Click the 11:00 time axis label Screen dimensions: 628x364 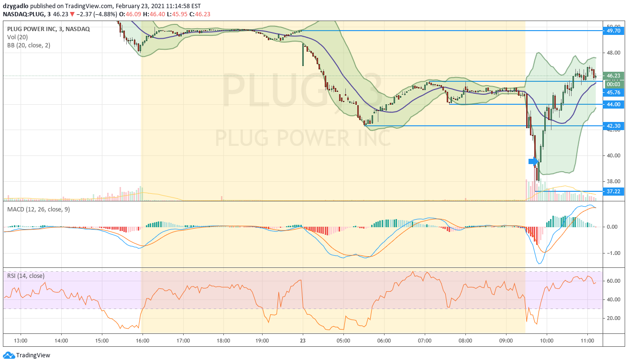[587, 341]
